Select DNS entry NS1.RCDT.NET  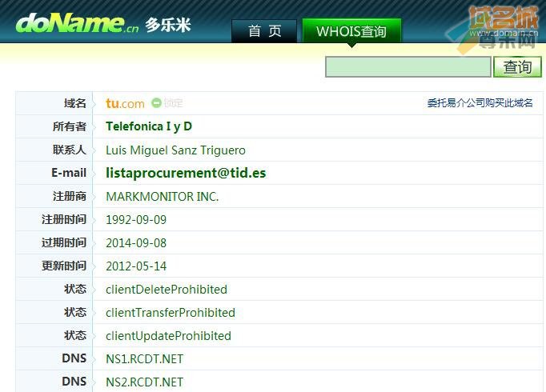(145, 359)
